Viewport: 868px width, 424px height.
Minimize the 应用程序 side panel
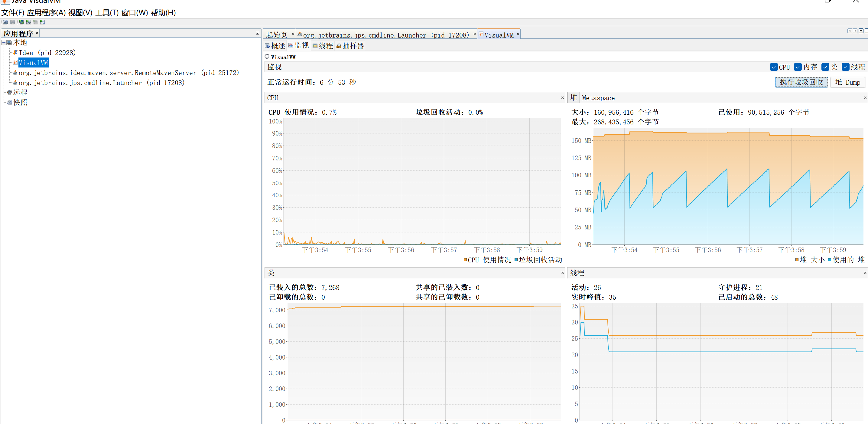pyautogui.click(x=257, y=33)
